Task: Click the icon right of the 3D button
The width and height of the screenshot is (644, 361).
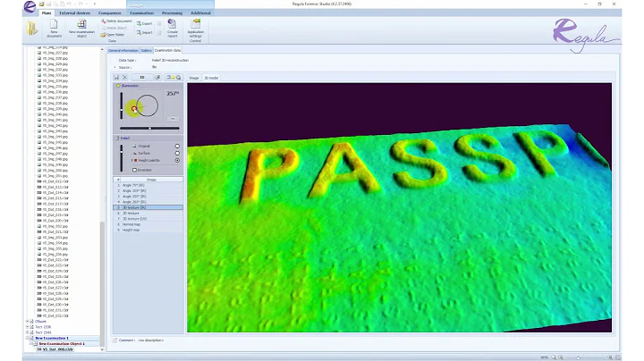Action: coord(157,77)
